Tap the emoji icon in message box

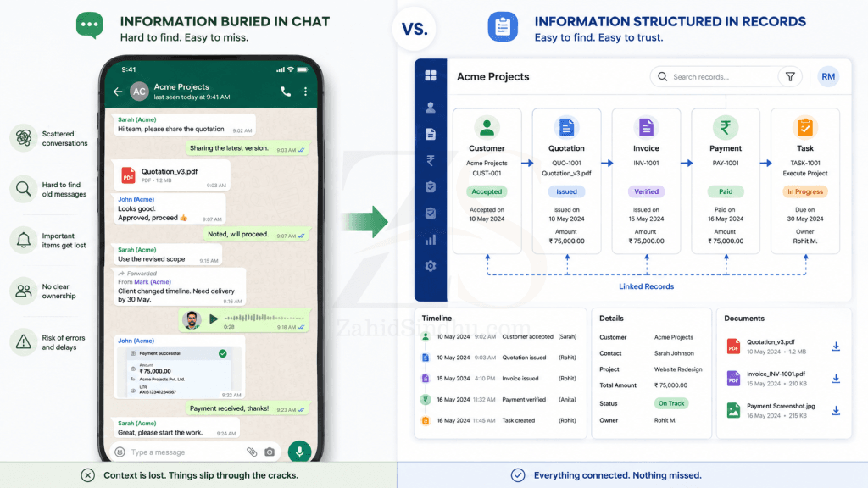pos(120,452)
